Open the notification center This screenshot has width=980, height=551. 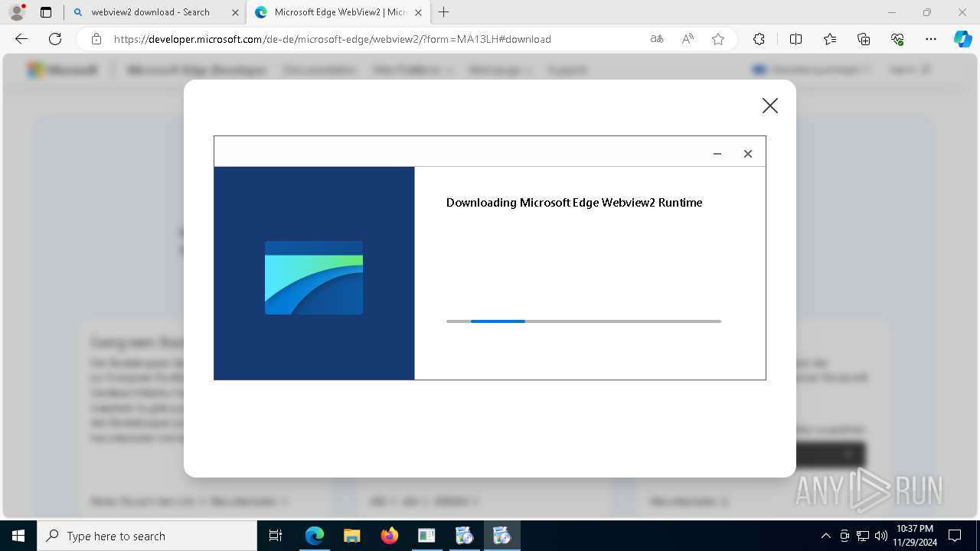955,536
